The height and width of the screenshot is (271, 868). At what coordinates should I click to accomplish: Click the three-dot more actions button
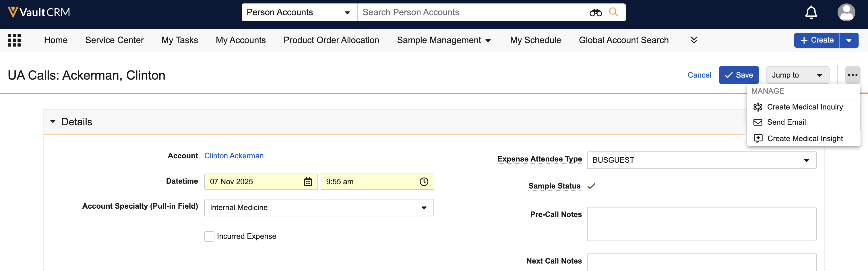[852, 75]
